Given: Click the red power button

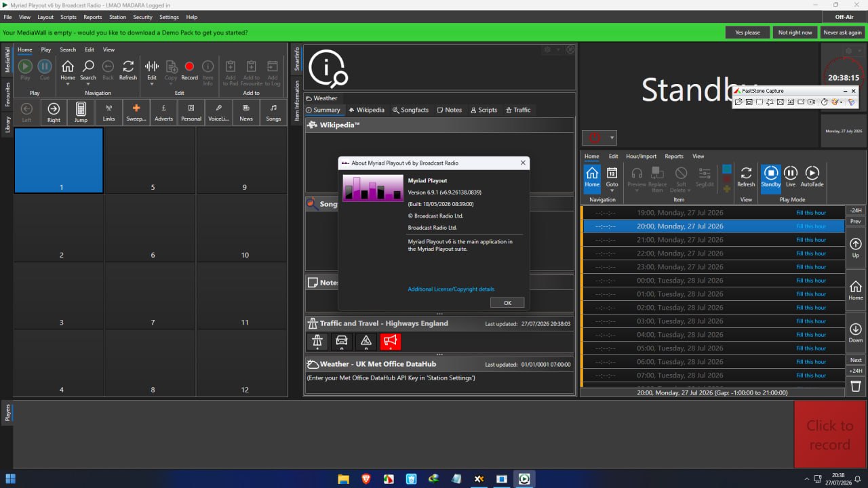Looking at the screenshot, I should click(x=595, y=138).
